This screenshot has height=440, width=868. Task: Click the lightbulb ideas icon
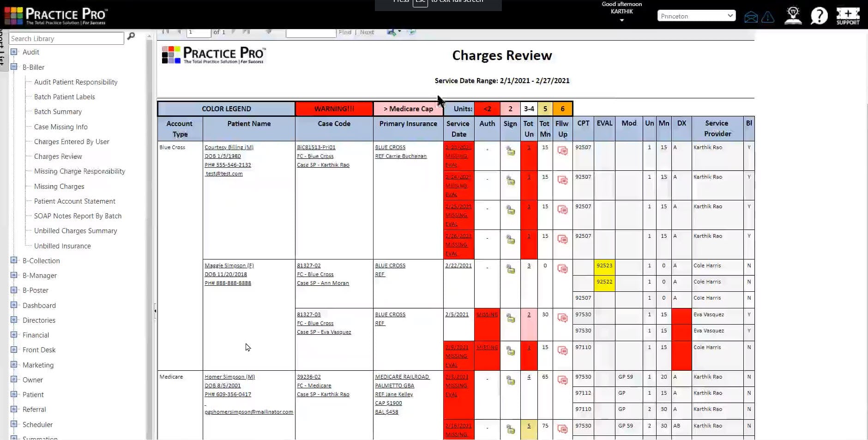coord(793,16)
